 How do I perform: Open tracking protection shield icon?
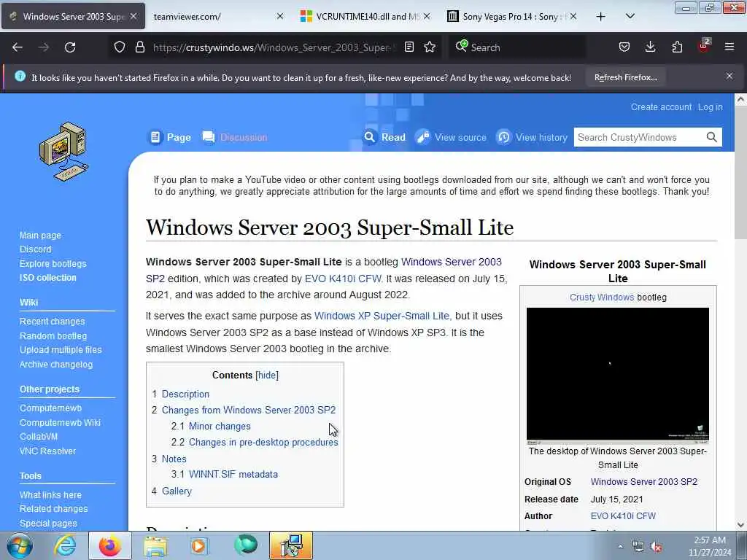[x=120, y=47]
